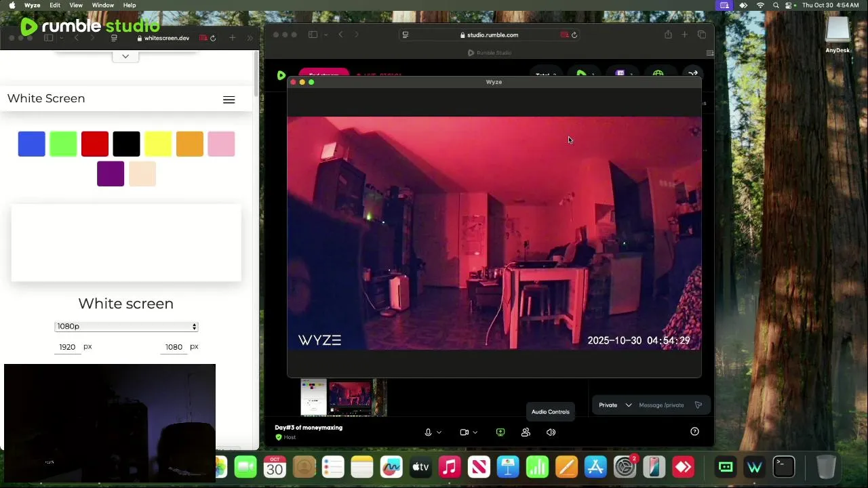Screen dimensions: 868x488
Task: Choose the orange color swatch
Action: (190, 144)
